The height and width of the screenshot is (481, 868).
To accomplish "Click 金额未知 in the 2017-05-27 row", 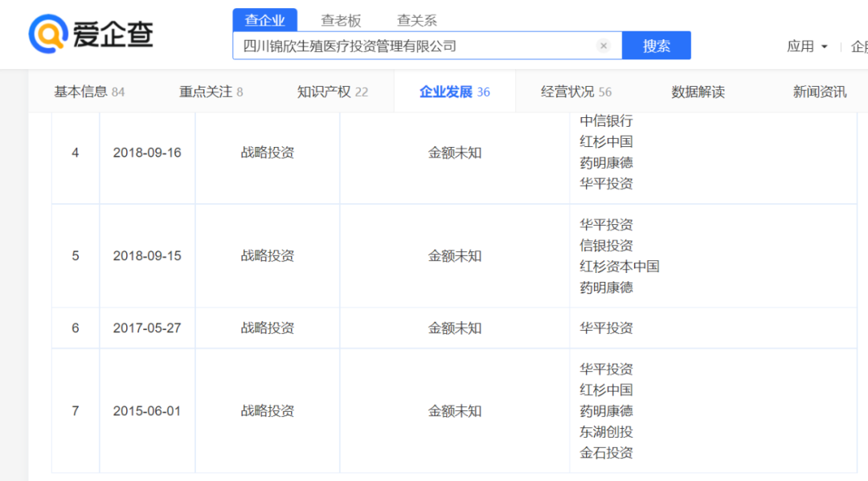I will (454, 328).
